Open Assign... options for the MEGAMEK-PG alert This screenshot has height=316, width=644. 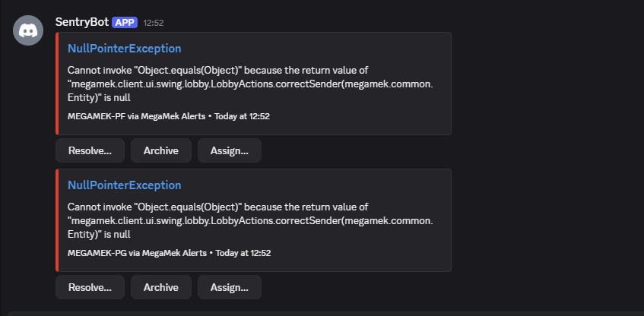[x=229, y=287]
